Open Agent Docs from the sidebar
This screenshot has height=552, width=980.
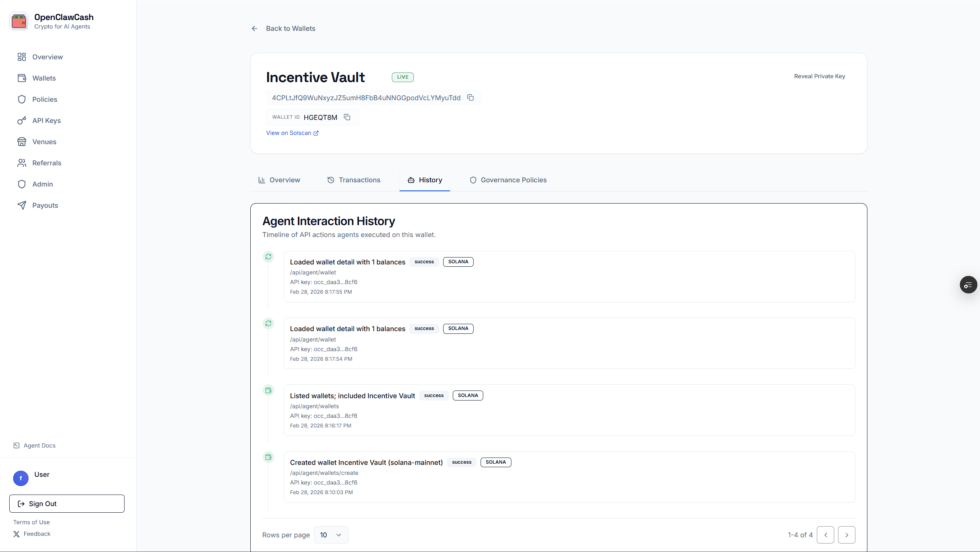coord(39,445)
